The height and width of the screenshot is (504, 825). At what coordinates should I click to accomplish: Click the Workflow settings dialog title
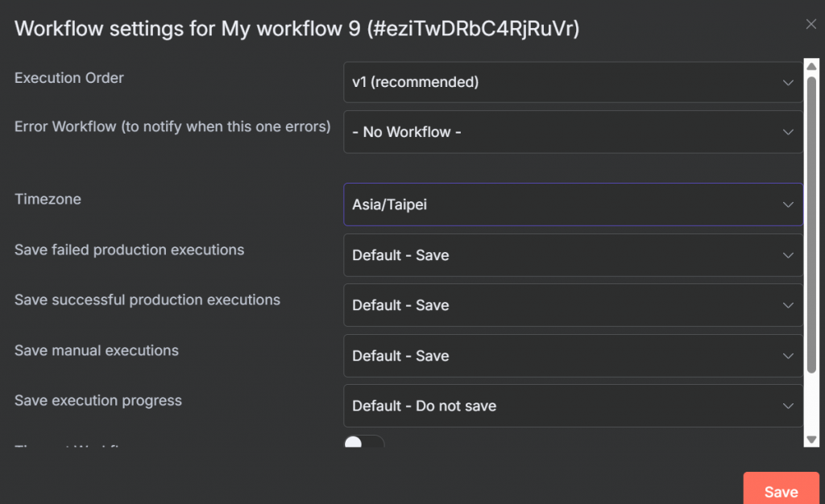pos(297,29)
